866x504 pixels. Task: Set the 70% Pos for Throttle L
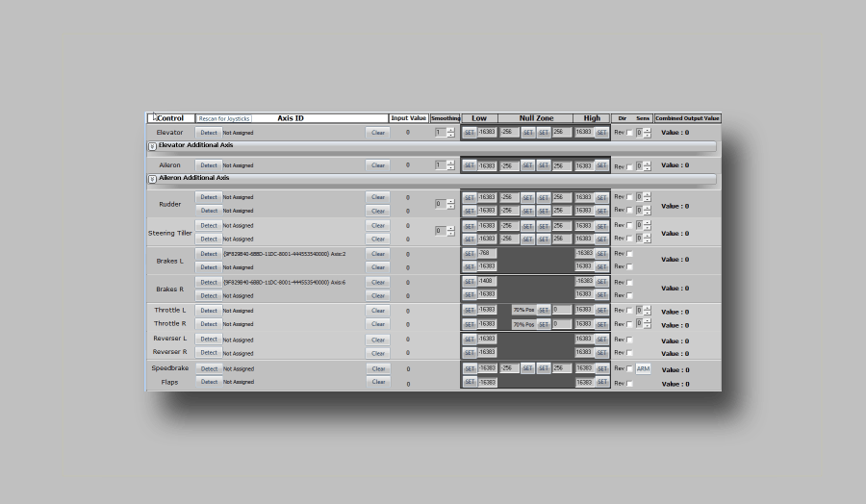[544, 311]
